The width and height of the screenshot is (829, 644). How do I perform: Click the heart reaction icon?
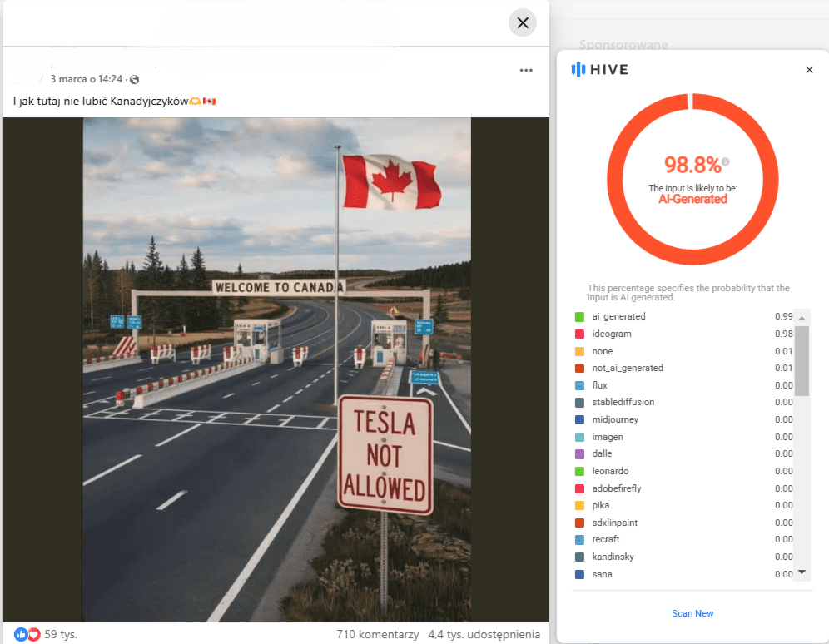[34, 634]
